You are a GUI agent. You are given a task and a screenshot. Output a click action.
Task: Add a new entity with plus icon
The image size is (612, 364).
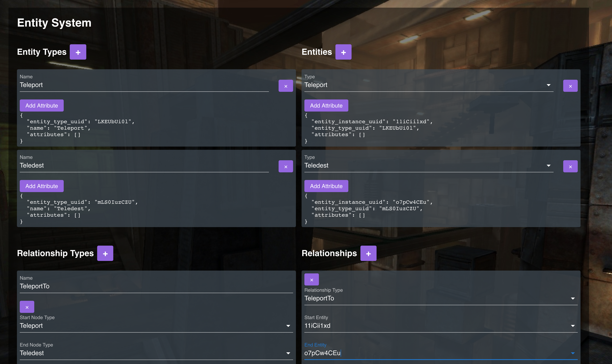tap(343, 52)
